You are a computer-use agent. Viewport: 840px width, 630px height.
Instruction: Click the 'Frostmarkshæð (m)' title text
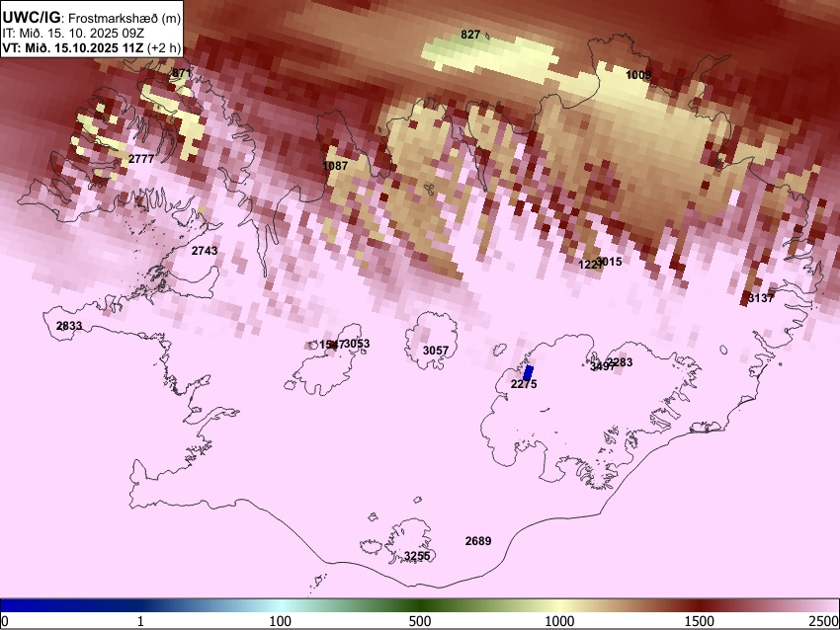tap(125, 18)
